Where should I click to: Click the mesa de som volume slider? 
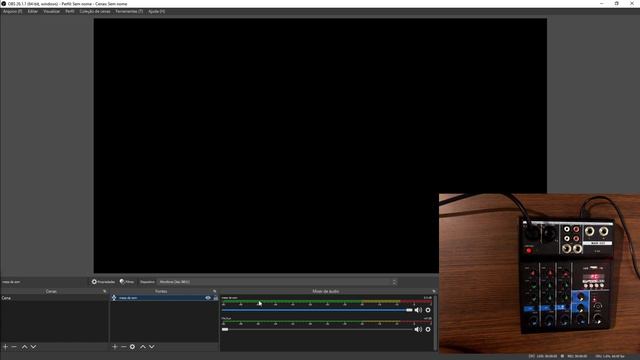[x=317, y=310]
